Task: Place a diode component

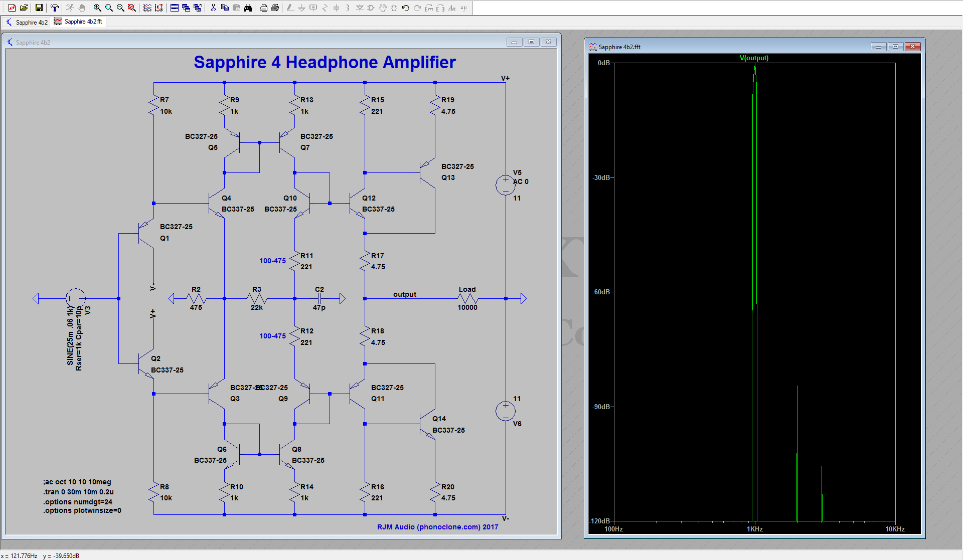Action: point(360,8)
